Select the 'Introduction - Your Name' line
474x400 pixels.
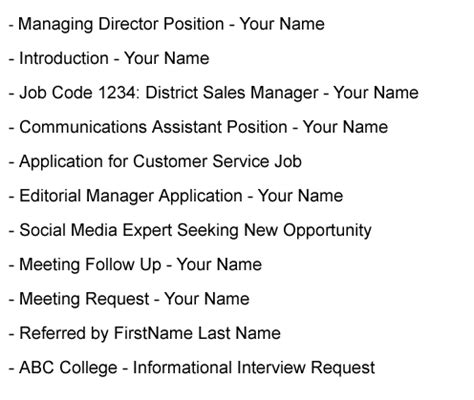(x=109, y=59)
